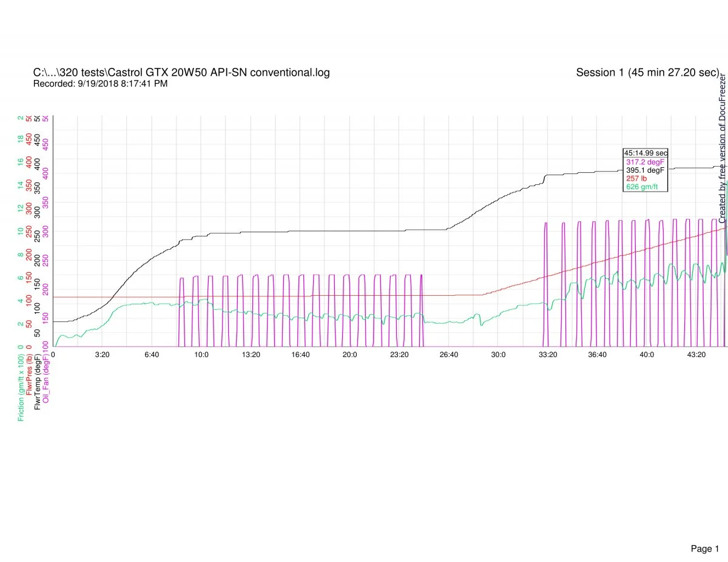
Task: Click the Friction (gm/ft x 100) axis label
Action: click(21, 386)
